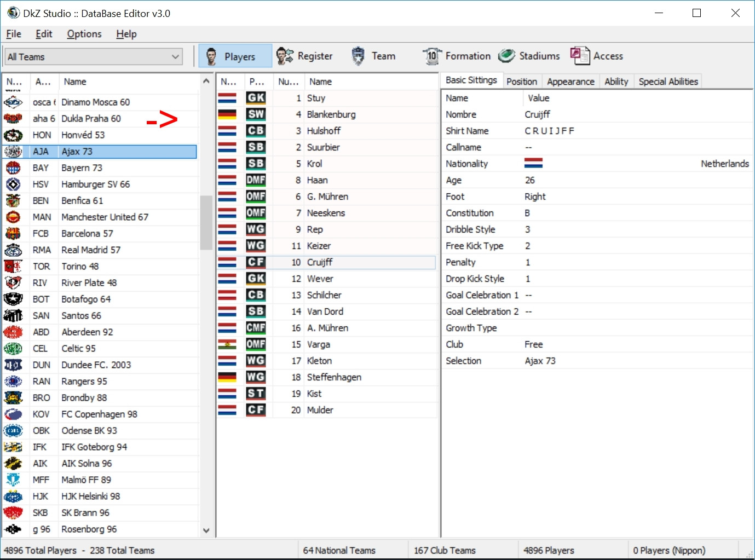This screenshot has width=755, height=560.
Task: Select the Dundee FC. 2003 team row
Action: tap(100, 365)
